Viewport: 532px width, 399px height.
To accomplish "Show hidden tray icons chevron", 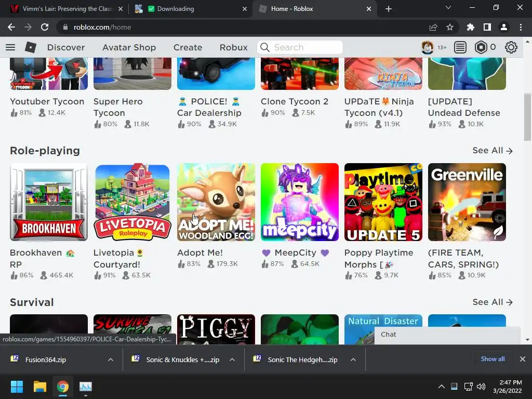I will tap(442, 387).
